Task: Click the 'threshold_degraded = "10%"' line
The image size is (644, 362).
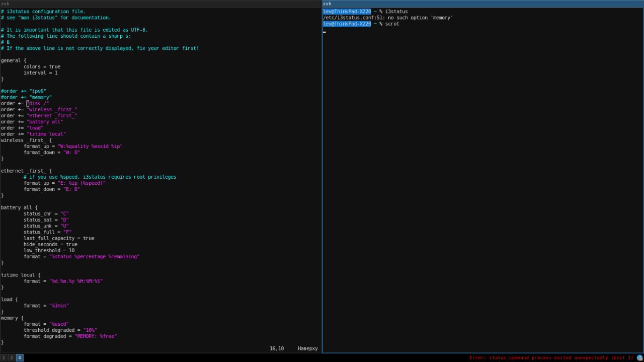Action: [60, 330]
